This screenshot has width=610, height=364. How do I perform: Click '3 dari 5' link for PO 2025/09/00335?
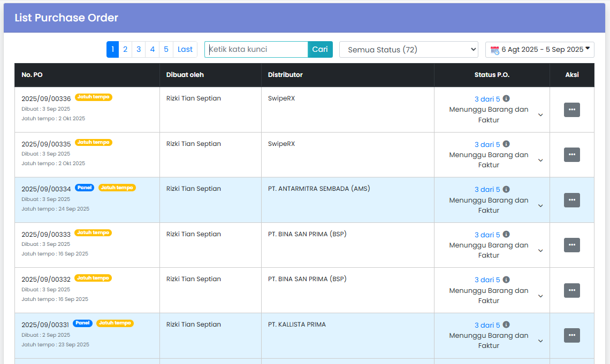pos(487,144)
